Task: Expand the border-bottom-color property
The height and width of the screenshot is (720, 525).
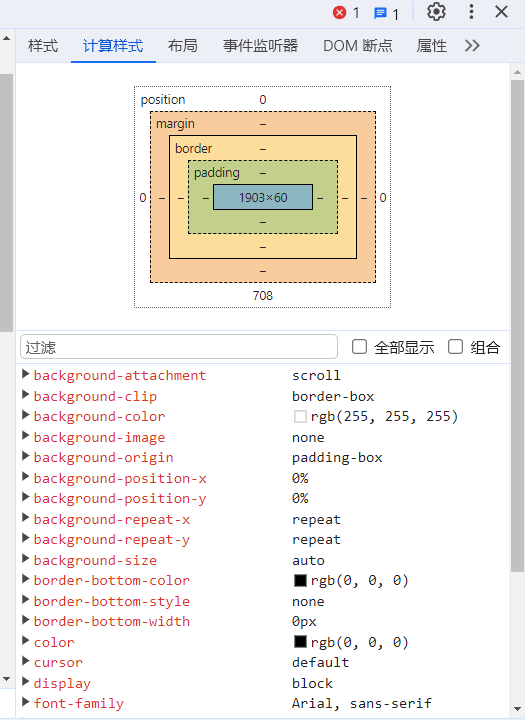Action: 26,579
